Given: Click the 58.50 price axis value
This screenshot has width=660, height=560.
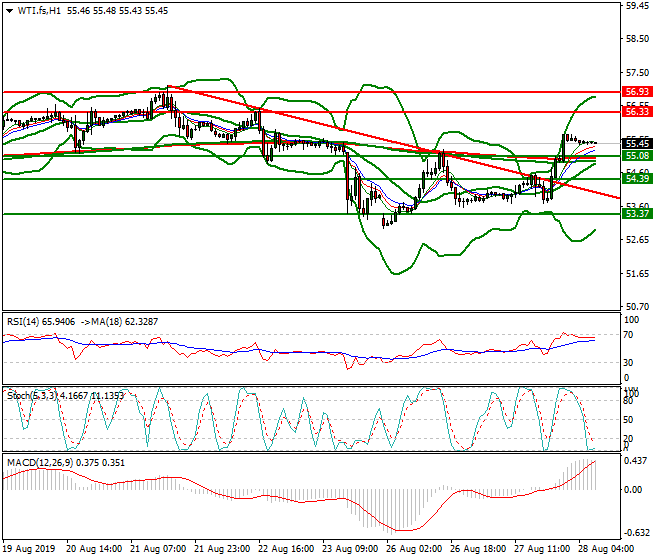Looking at the screenshot, I should (637, 39).
